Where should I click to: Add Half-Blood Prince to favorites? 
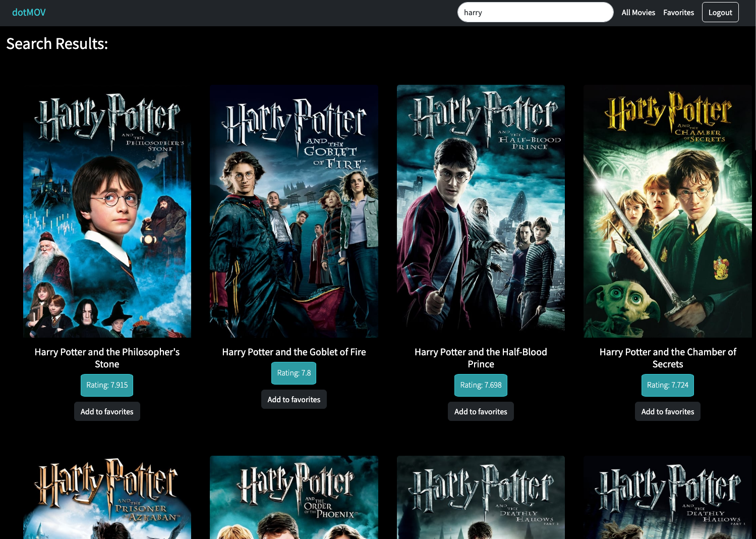(x=481, y=411)
